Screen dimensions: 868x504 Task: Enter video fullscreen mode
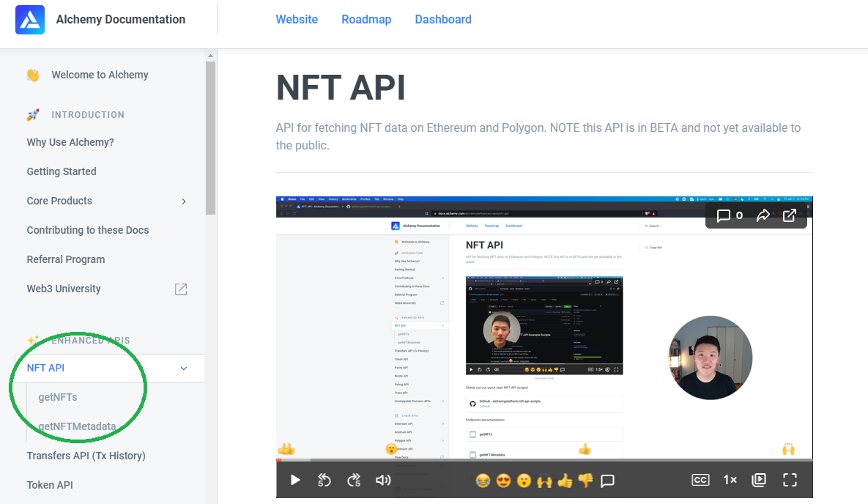point(790,480)
